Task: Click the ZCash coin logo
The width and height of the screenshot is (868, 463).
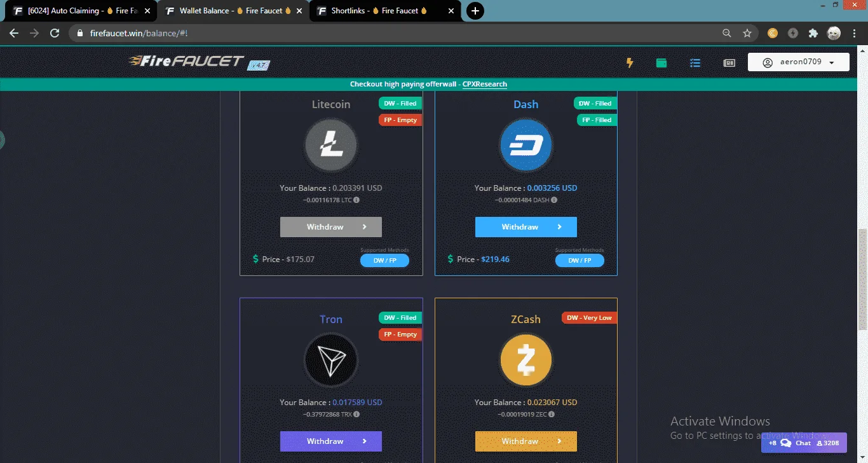Action: [x=526, y=360]
